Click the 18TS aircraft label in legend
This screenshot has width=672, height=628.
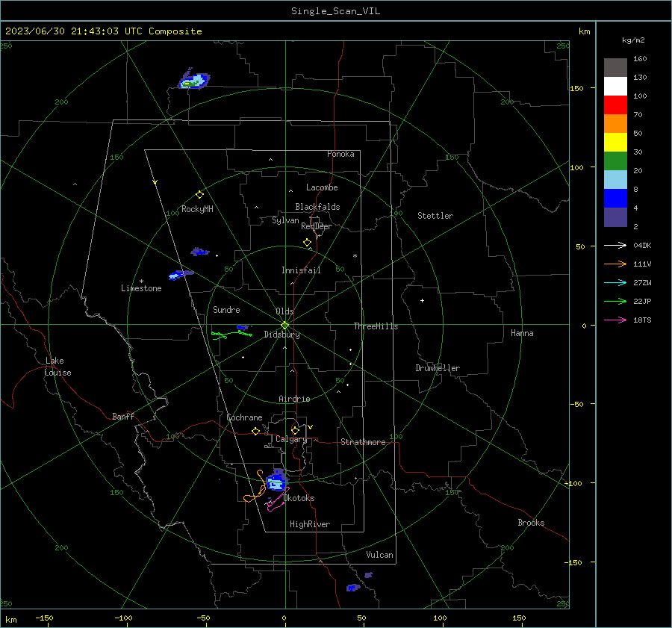pos(642,320)
